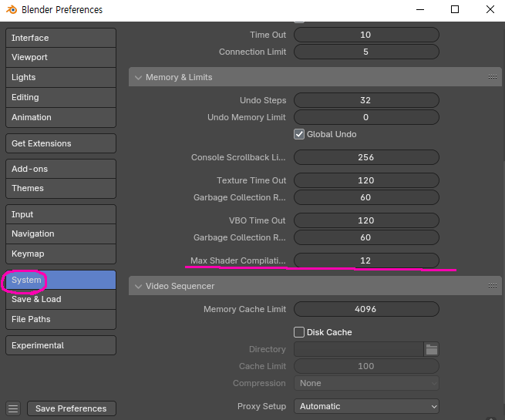Open the hamburger menu beside Save Preferences
Image resolution: width=505 pixels, height=420 pixels.
click(x=13, y=408)
